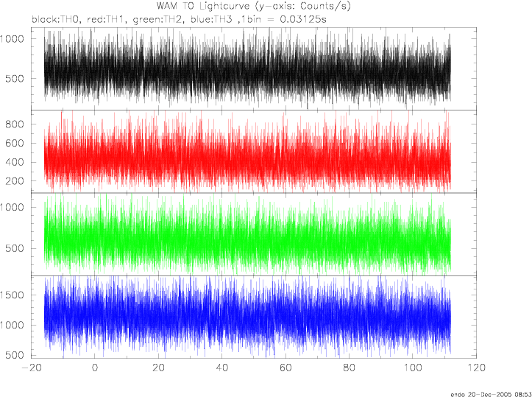532x397 pixels.
Task: Click the "800" y-label of red panel
Action: pos(15,124)
